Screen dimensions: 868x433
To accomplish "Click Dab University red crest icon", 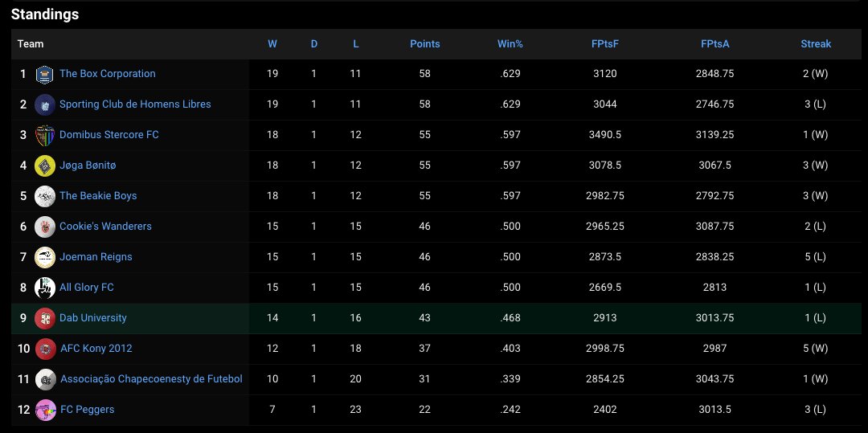I will tap(44, 319).
